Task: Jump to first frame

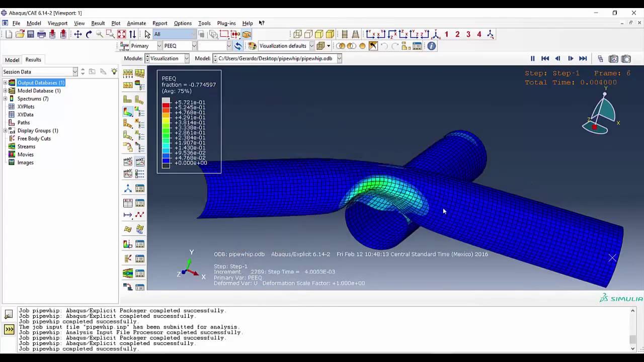Action: click(x=545, y=59)
